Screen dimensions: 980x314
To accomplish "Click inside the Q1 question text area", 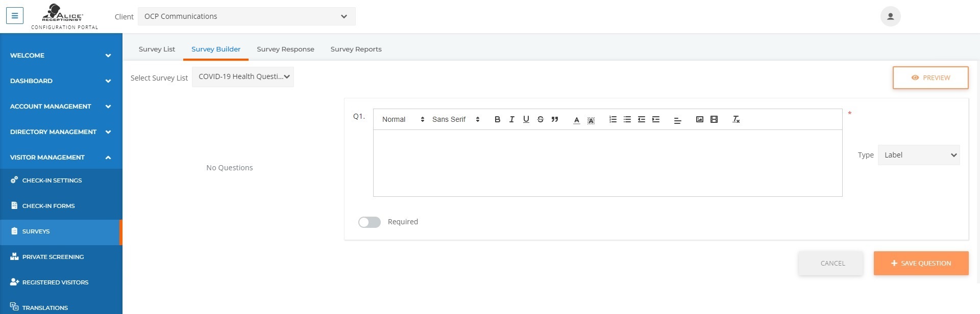I will (607, 163).
